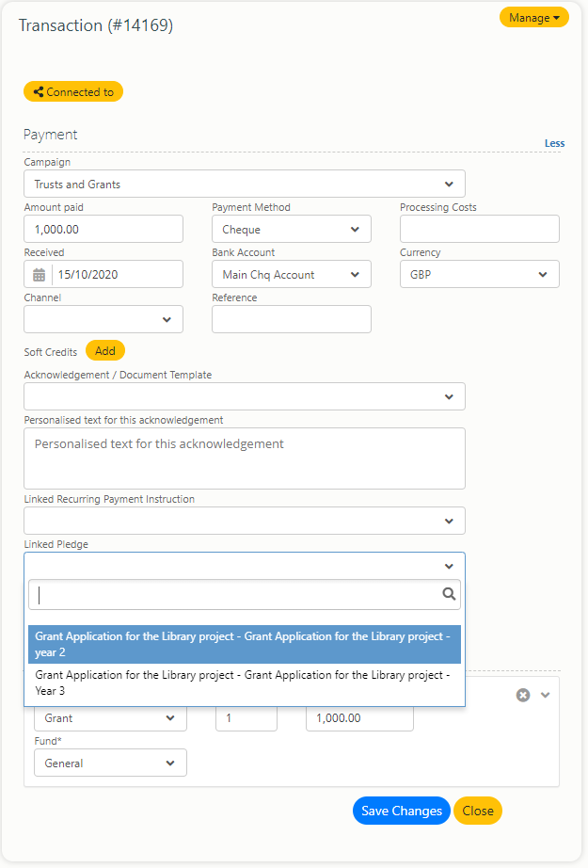
Task: Click the Reference input field
Action: tap(292, 319)
